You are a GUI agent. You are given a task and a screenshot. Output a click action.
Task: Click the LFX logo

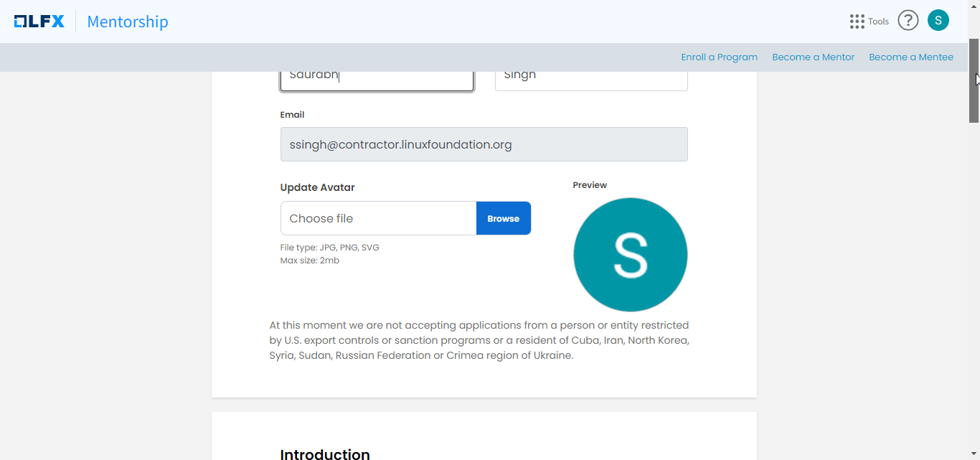pyautogui.click(x=39, y=22)
